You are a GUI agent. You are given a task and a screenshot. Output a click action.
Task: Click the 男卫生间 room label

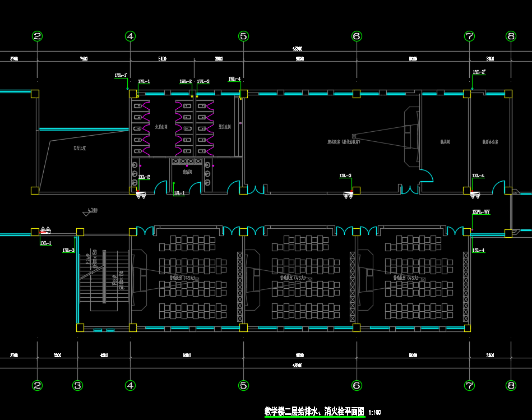click(225, 127)
